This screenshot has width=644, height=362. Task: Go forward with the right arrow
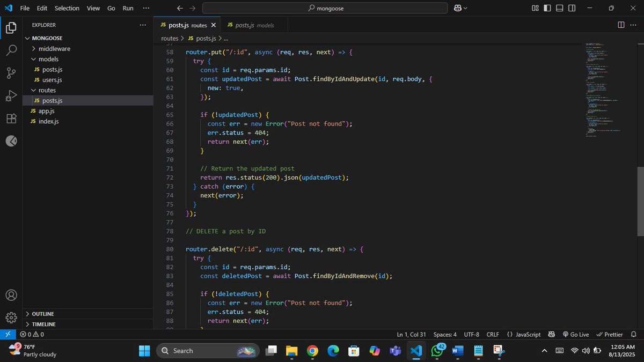click(x=193, y=8)
